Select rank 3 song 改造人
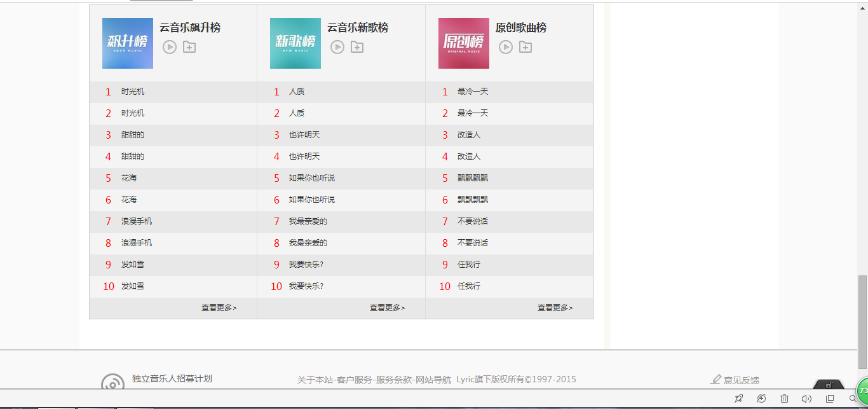868x409 pixels. 469,135
